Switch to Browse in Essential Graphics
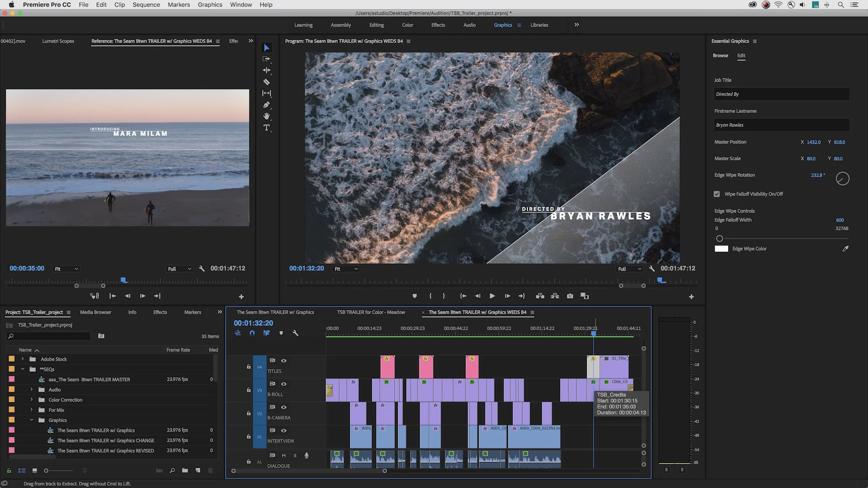Screen dimensions: 868x488 pos(720,56)
